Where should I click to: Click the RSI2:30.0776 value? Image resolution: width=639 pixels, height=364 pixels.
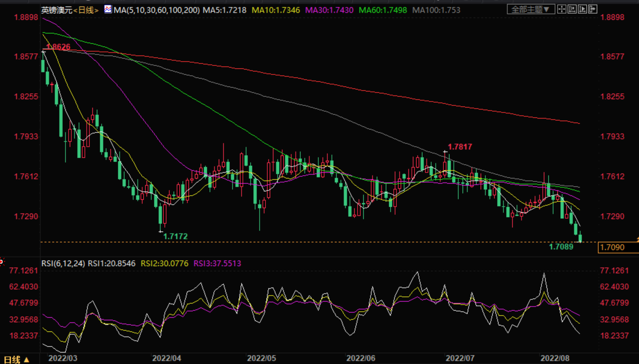point(165,263)
